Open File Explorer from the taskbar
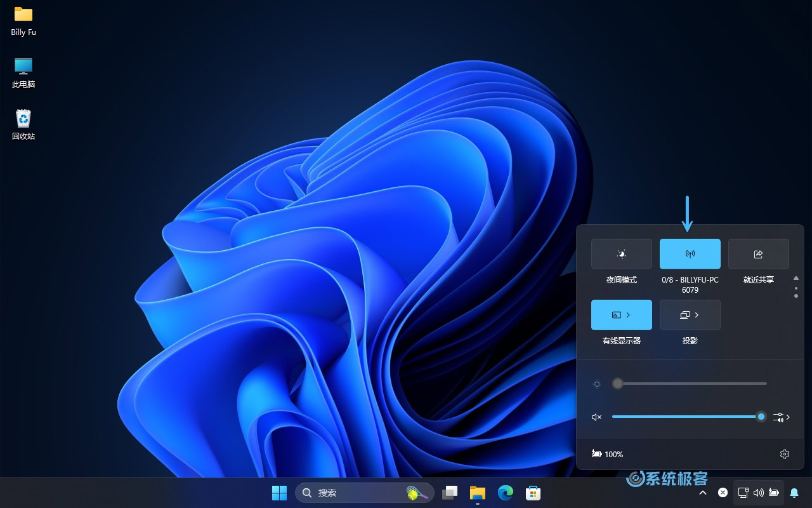Image resolution: width=812 pixels, height=508 pixels. point(477,493)
